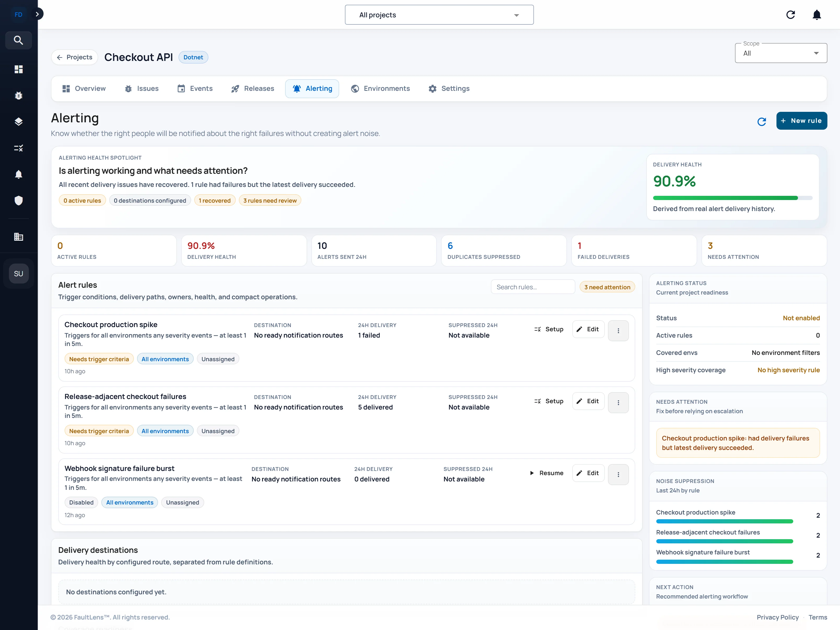This screenshot has height=630, width=840.
Task: Open the Duplicates Suppressed stat card
Action: pos(504,251)
